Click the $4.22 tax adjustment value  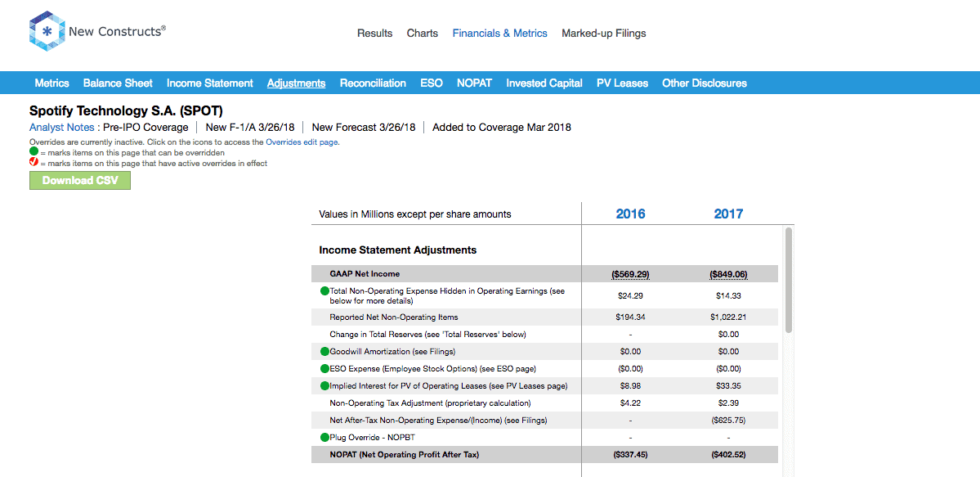tap(631, 403)
